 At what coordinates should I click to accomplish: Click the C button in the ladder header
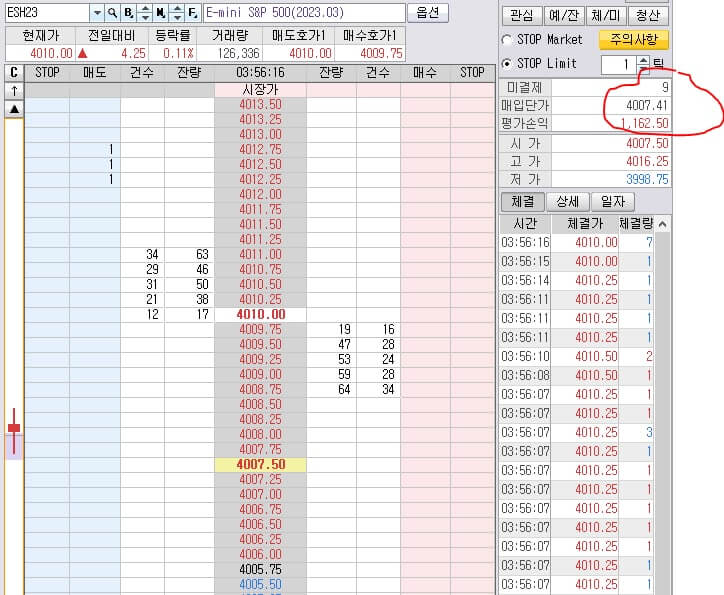[x=14, y=72]
